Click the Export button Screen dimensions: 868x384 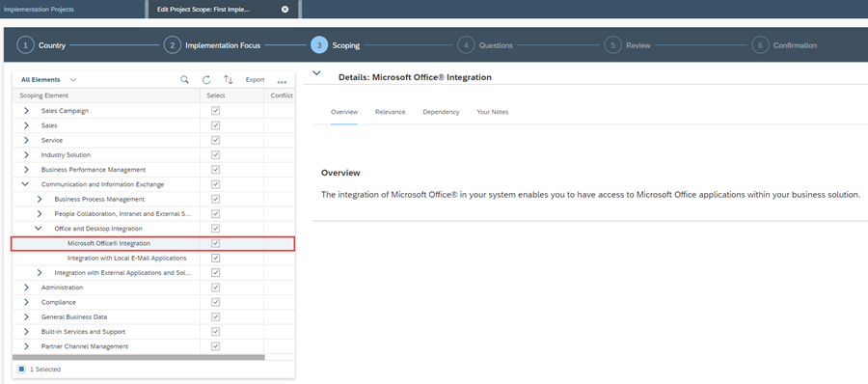click(x=256, y=80)
